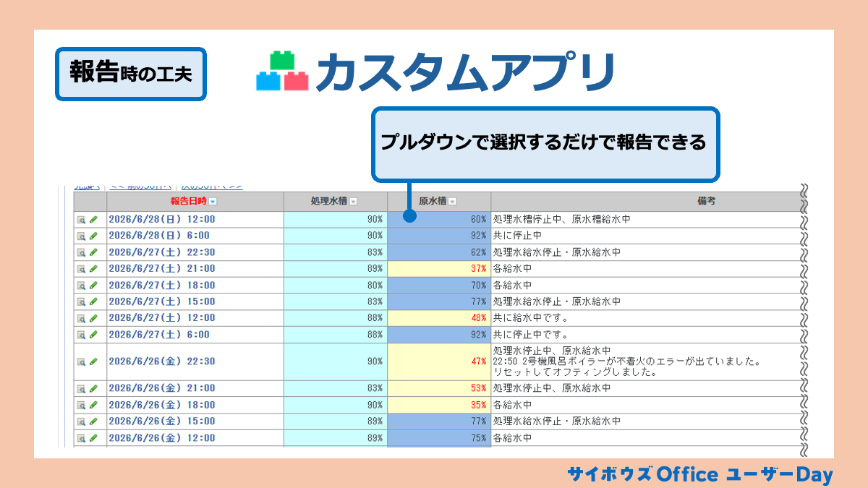868x488 pixels.
Task: Select remark 共に停止中です。
Action: [x=532, y=335]
